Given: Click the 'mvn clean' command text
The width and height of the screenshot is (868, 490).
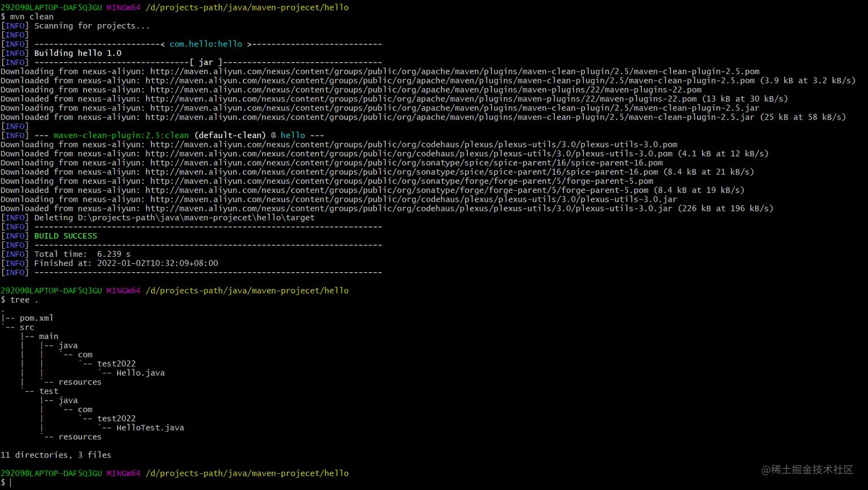Looking at the screenshot, I should coord(32,17).
